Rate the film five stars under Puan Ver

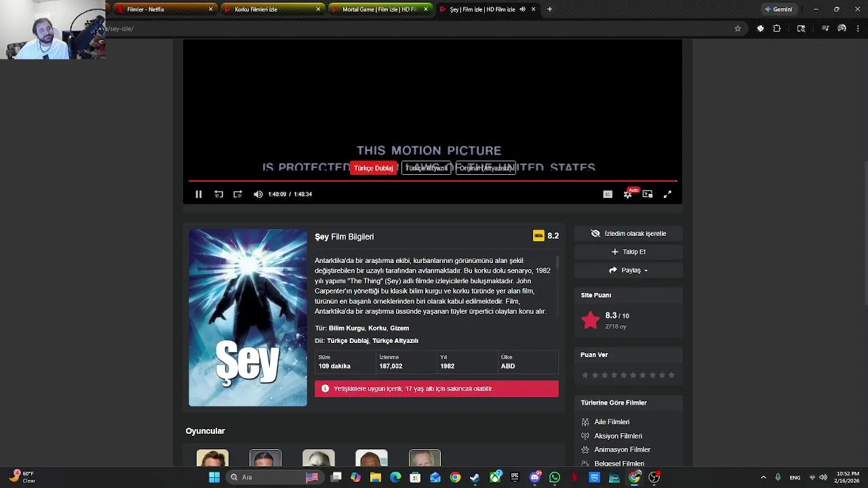pos(624,375)
